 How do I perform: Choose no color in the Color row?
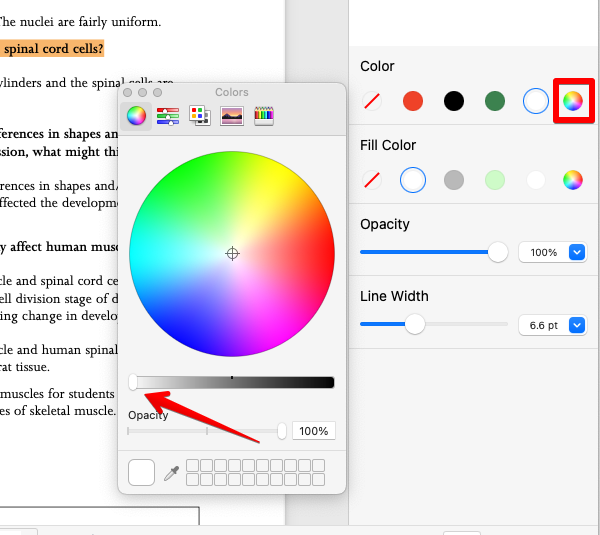click(x=372, y=101)
